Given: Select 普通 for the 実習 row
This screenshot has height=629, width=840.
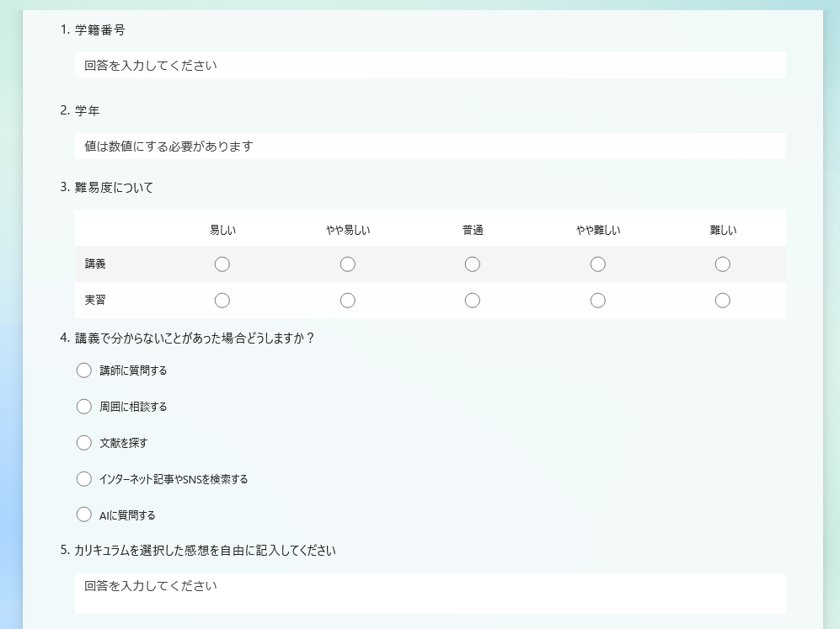Looking at the screenshot, I should (473, 301).
